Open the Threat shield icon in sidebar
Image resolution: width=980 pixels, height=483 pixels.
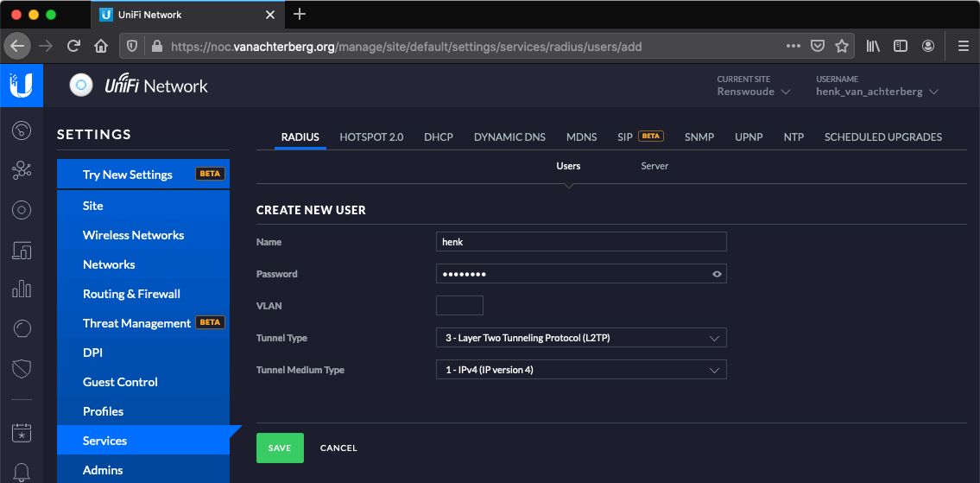coord(22,368)
